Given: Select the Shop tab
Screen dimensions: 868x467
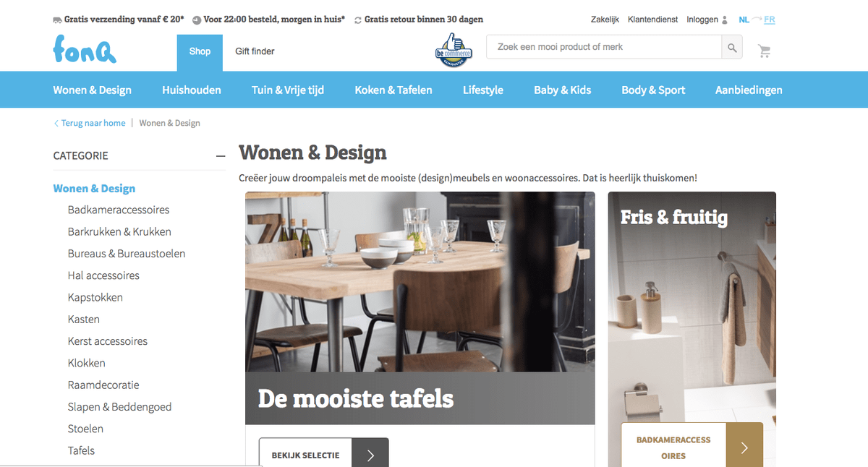Looking at the screenshot, I should [x=200, y=52].
